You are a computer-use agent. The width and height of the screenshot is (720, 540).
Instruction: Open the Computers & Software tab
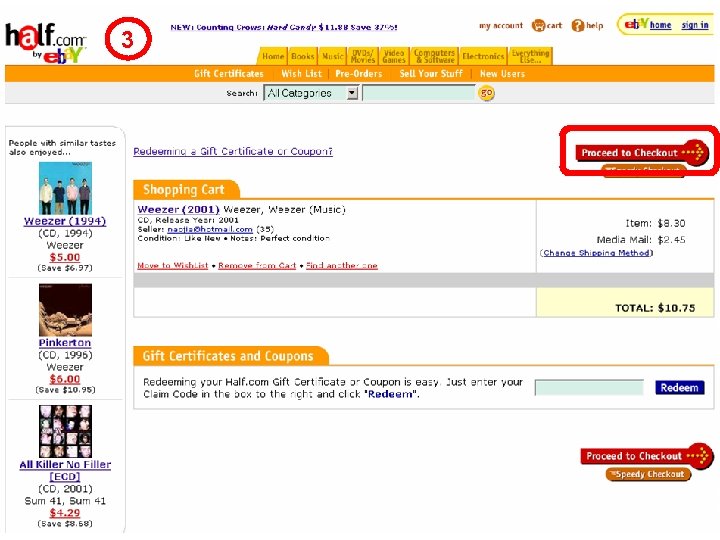pos(434,56)
